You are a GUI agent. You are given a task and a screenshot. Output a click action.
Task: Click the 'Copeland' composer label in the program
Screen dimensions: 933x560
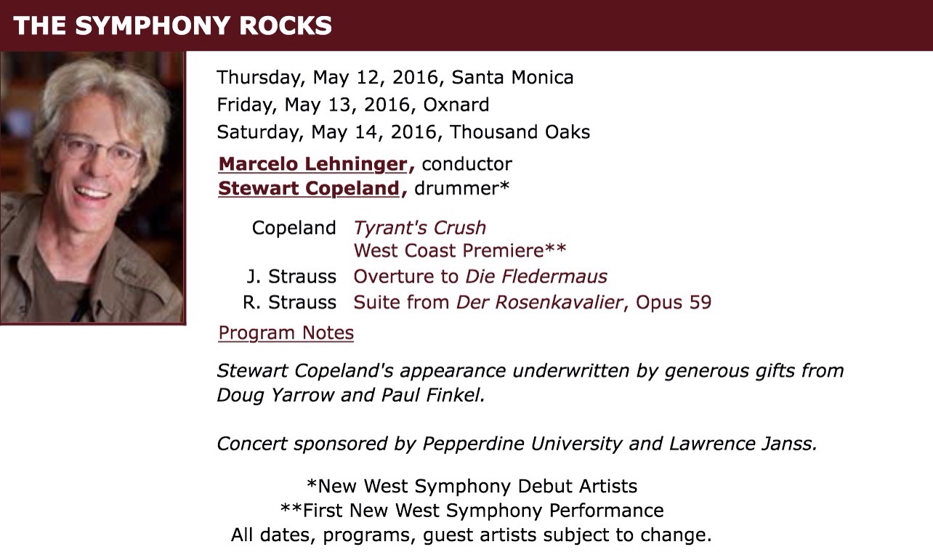click(x=294, y=227)
